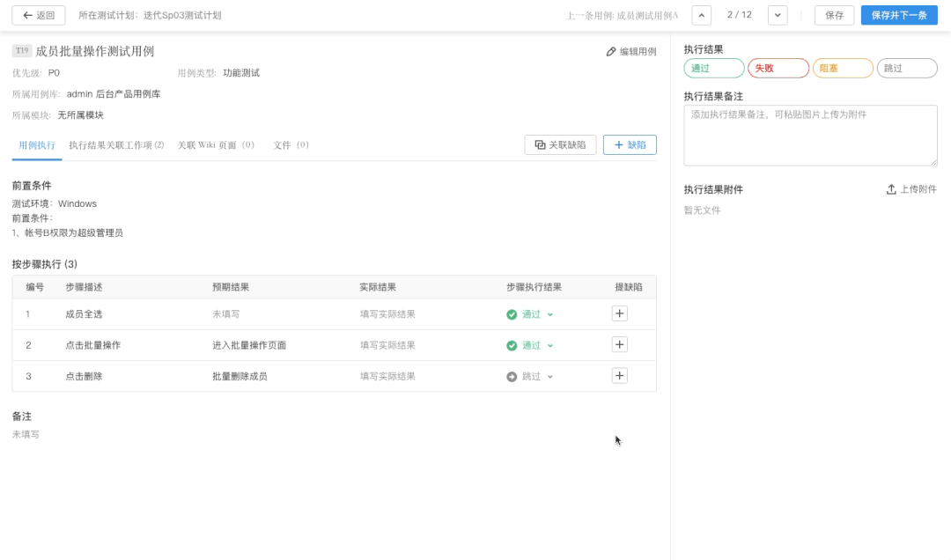Click 保存并下一条 button
This screenshot has width=951, height=560.
pos(899,15)
